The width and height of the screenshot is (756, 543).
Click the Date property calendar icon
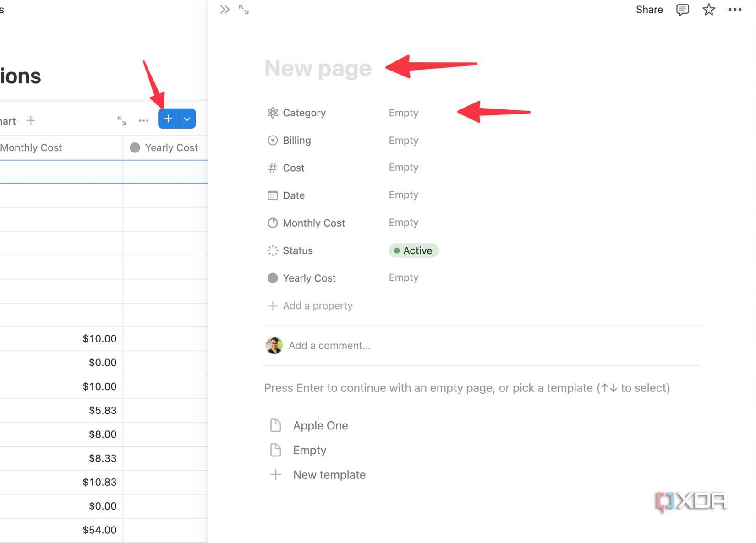click(x=273, y=195)
